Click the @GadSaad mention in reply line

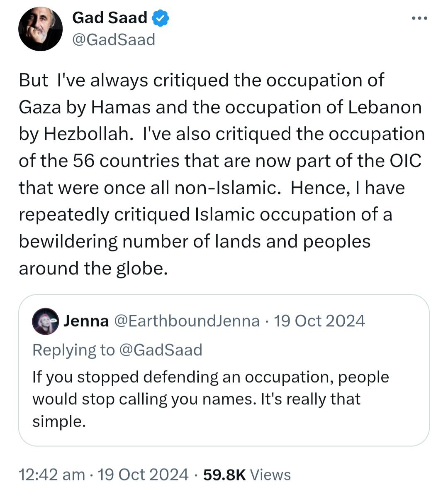pyautogui.click(x=161, y=350)
